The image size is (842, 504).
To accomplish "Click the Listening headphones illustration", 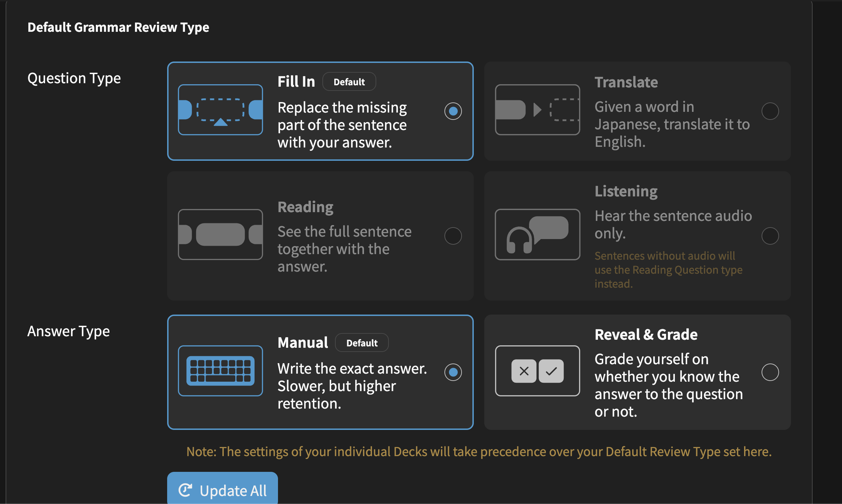I will pyautogui.click(x=537, y=234).
